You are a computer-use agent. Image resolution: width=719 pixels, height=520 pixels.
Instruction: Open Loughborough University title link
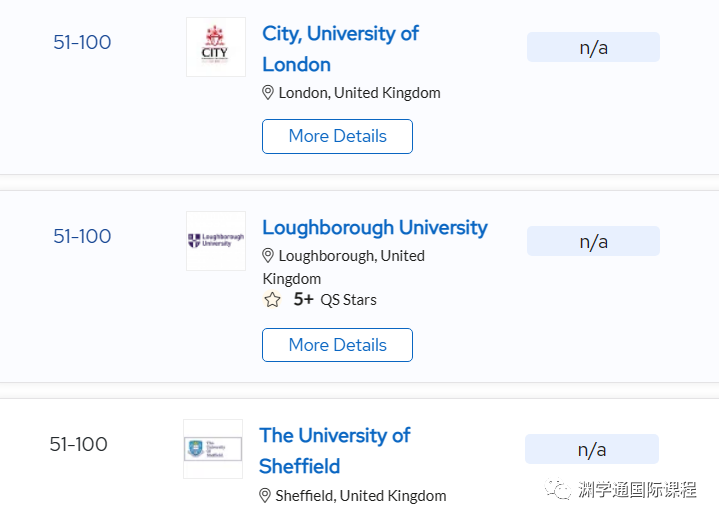tap(375, 227)
